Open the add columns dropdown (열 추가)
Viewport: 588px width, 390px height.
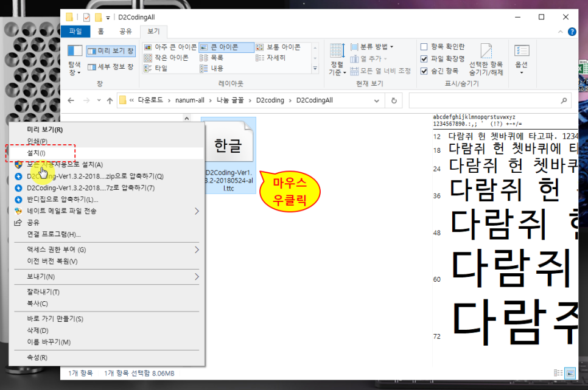coord(368,59)
